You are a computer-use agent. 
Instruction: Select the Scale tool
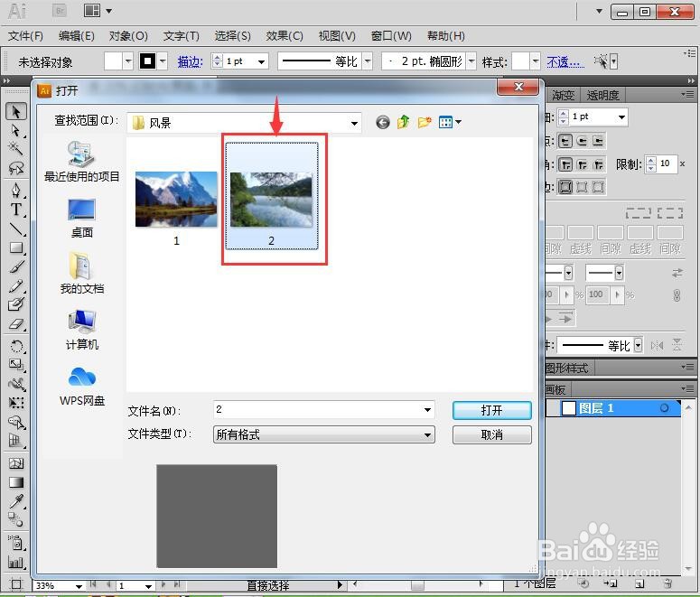pos(16,365)
